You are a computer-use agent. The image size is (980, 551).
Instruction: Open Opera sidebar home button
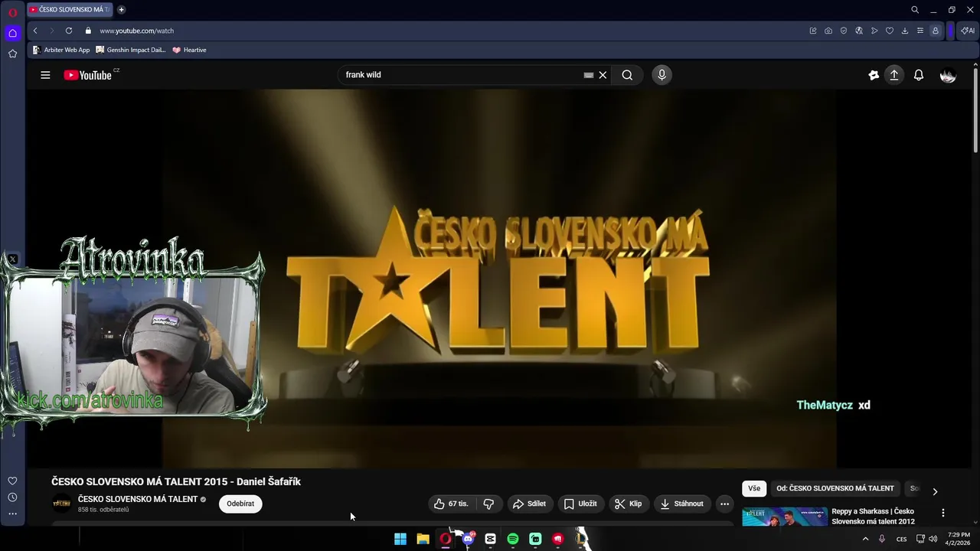[12, 33]
